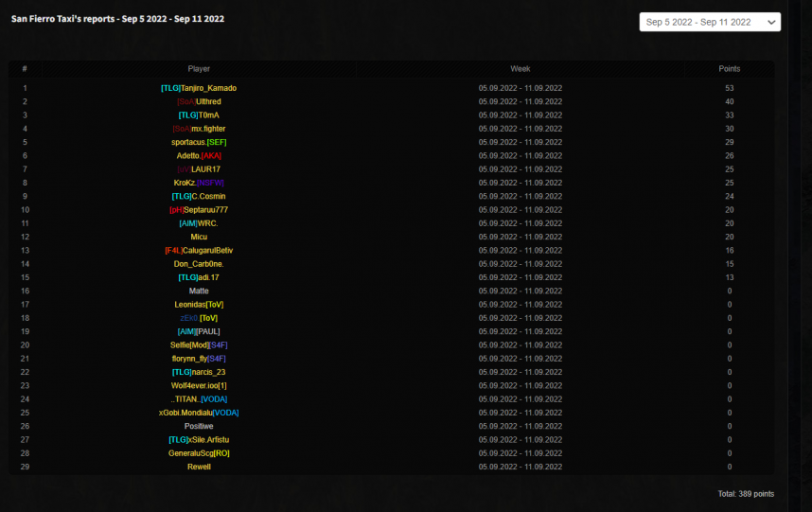Image resolution: width=812 pixels, height=512 pixels.
Task: Click player Rewell in last row
Action: point(199,467)
